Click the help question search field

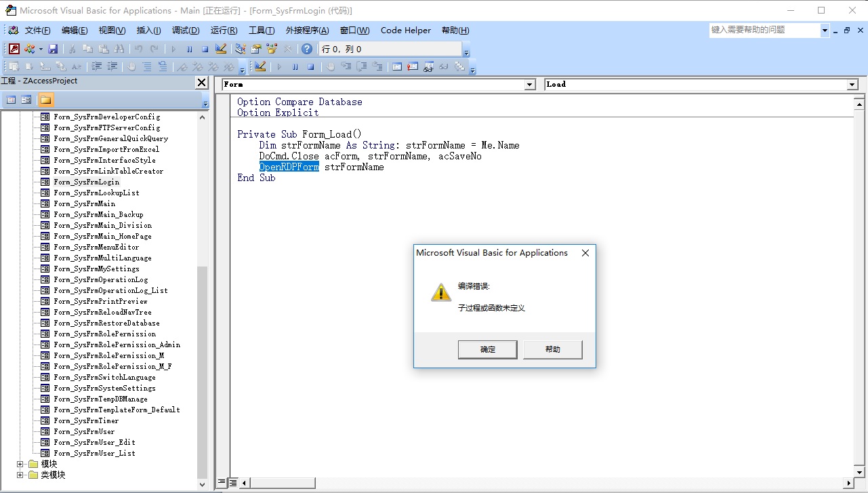(765, 30)
